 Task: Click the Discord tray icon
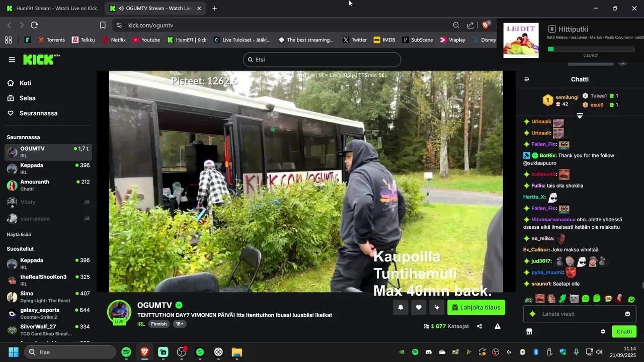tap(429, 352)
